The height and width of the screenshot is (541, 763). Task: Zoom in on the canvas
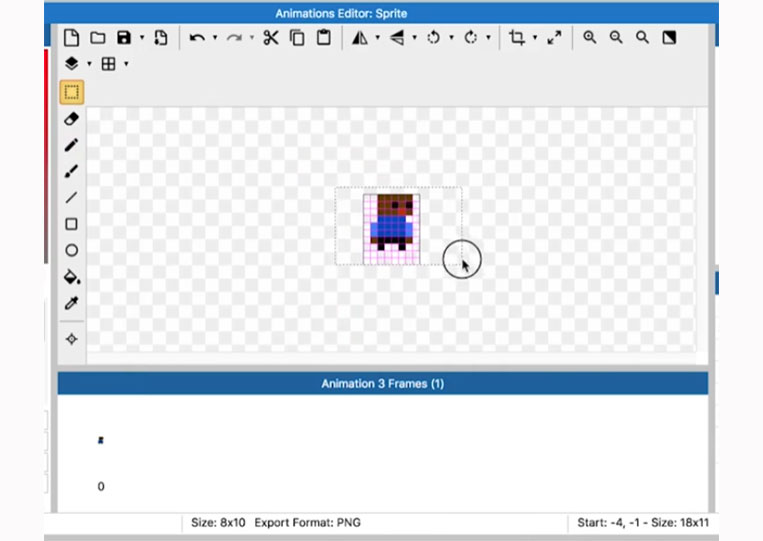pos(590,37)
